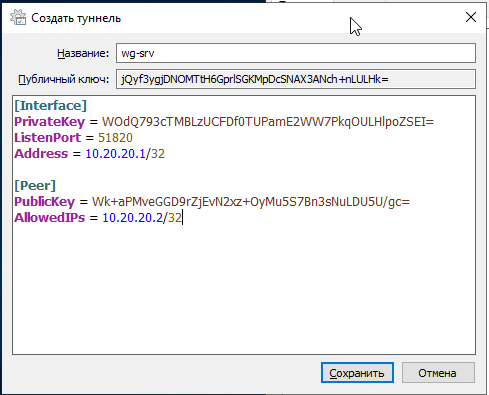Click the PublicKey keyword in Peer section

44,202
